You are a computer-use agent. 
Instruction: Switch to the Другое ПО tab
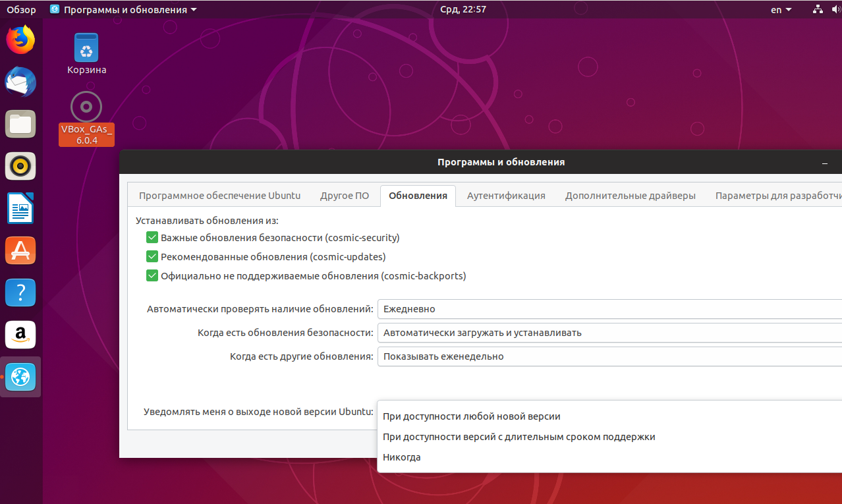coord(345,196)
